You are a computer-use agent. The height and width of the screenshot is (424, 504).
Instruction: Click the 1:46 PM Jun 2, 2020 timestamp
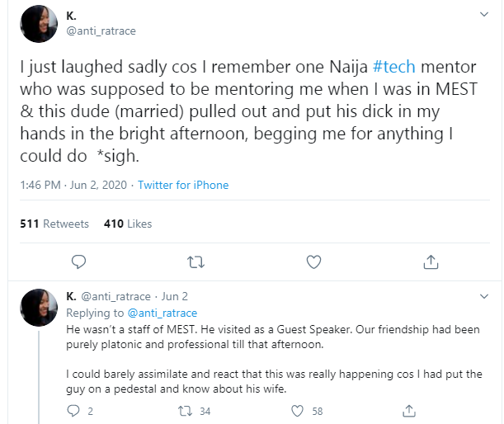coord(73,185)
